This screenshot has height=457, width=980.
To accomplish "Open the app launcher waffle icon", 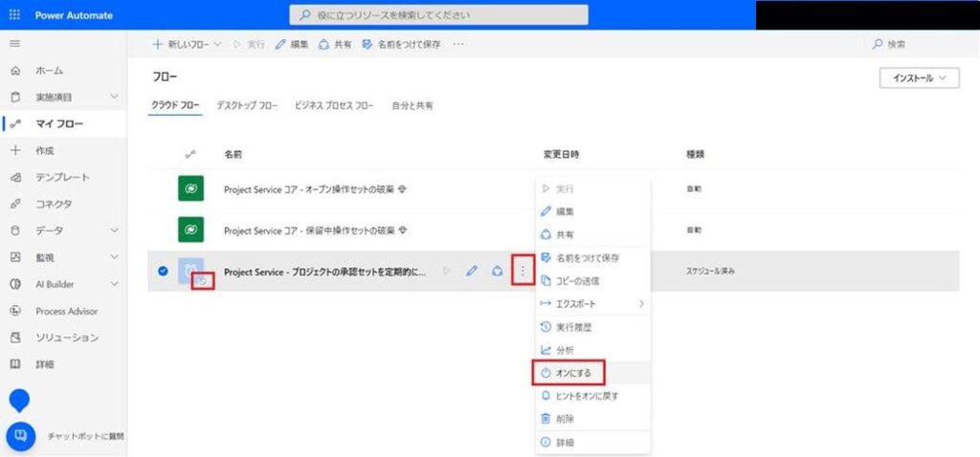I will (15, 14).
